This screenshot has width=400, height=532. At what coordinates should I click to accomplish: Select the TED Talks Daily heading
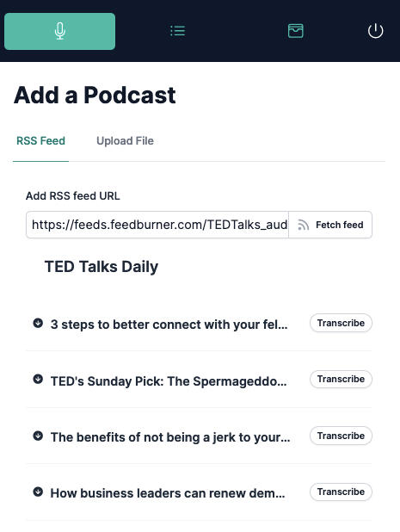(102, 267)
